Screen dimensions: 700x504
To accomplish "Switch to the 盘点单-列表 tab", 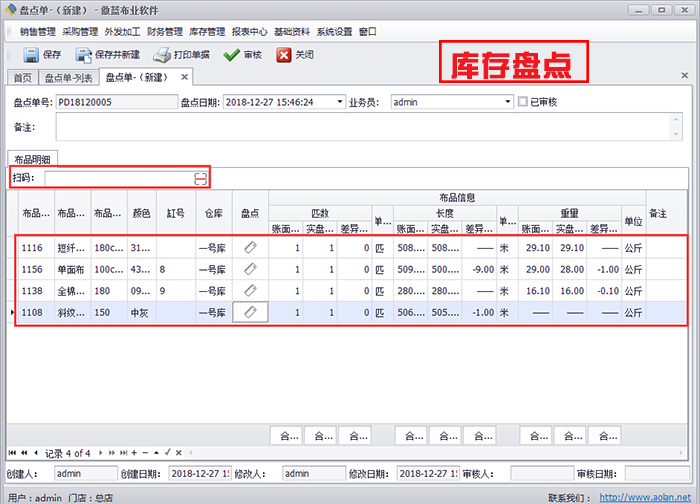I will click(x=68, y=77).
